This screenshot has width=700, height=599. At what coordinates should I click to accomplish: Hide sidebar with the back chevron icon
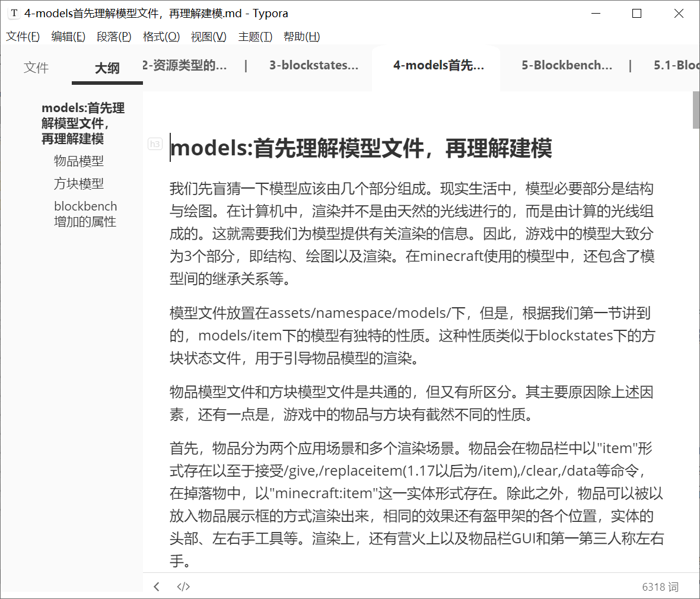pos(156,587)
